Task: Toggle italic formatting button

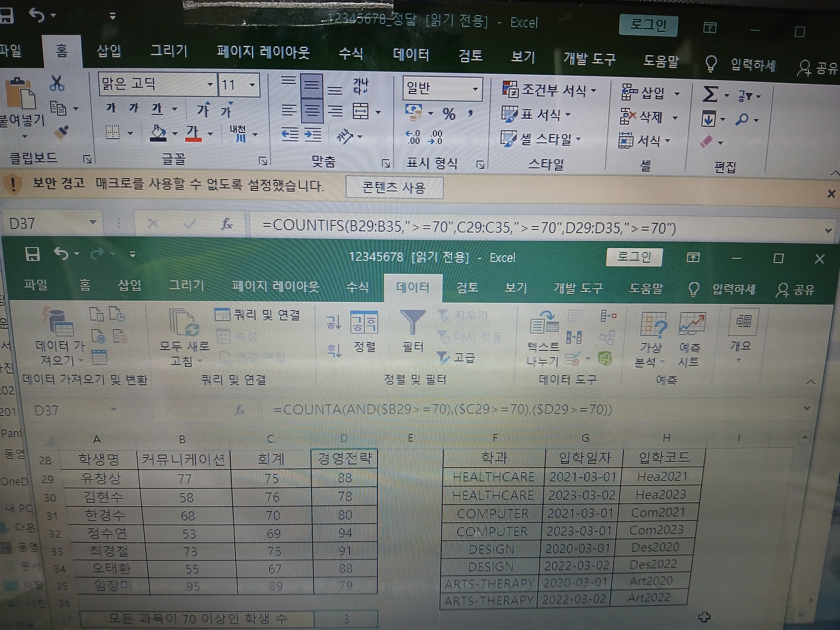Action: (x=133, y=109)
